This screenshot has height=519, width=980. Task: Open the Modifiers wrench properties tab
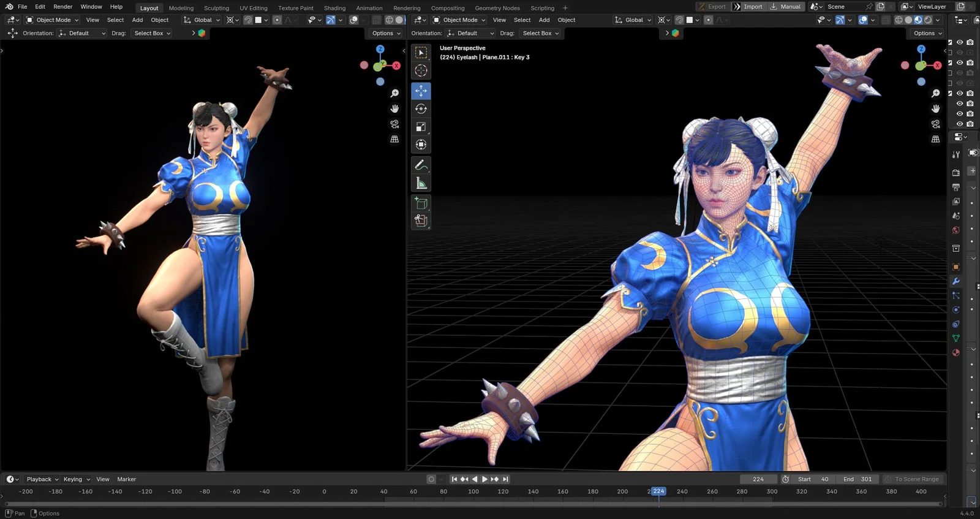956,281
